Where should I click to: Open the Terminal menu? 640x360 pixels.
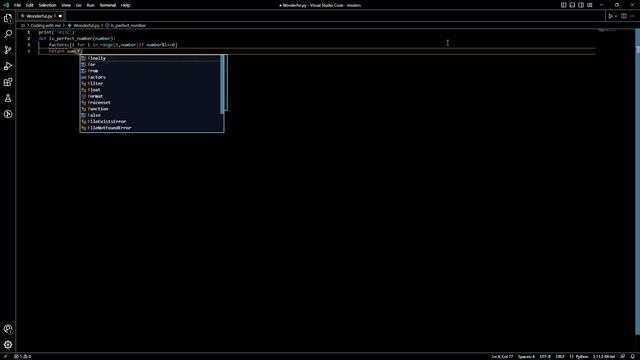[x=108, y=5]
